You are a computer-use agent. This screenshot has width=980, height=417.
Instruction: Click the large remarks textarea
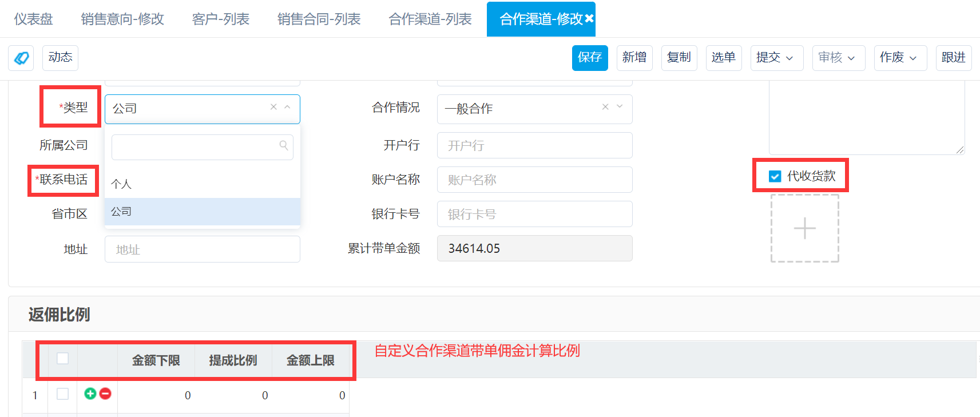[867, 117]
